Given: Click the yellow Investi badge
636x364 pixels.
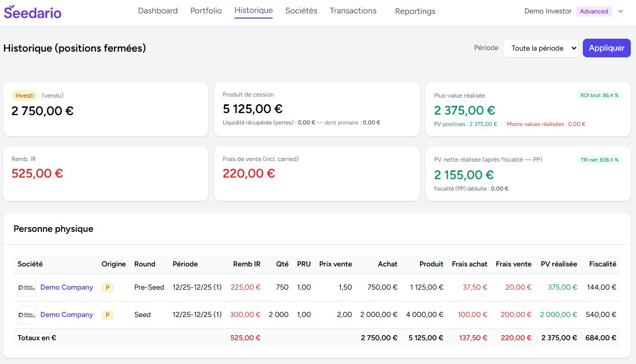Looking at the screenshot, I should (x=25, y=96).
